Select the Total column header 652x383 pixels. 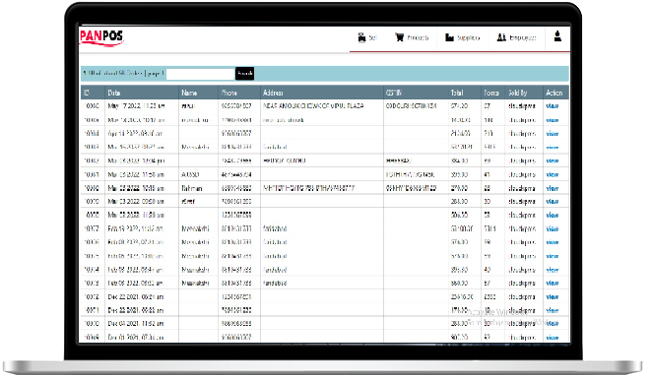click(x=457, y=93)
